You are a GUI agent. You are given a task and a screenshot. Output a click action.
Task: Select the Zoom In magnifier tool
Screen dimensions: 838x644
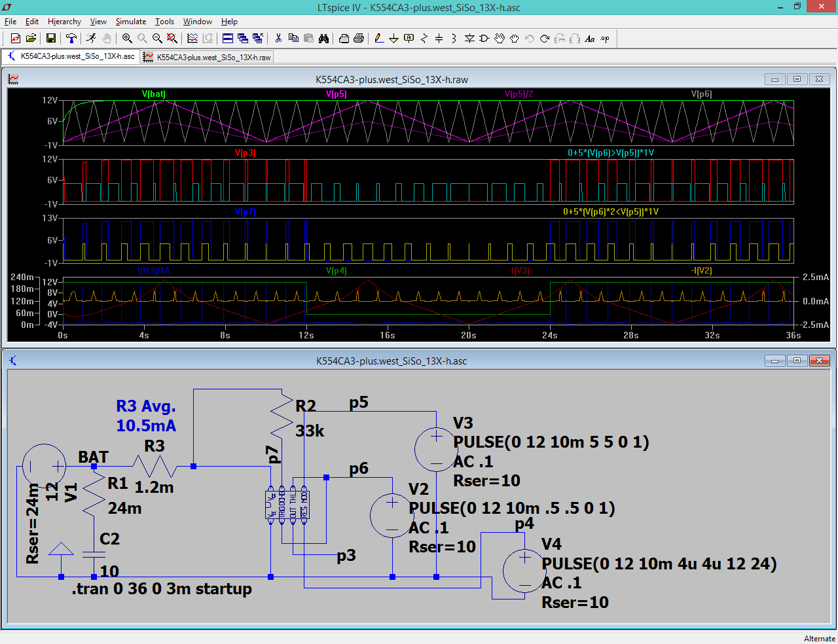pos(127,39)
